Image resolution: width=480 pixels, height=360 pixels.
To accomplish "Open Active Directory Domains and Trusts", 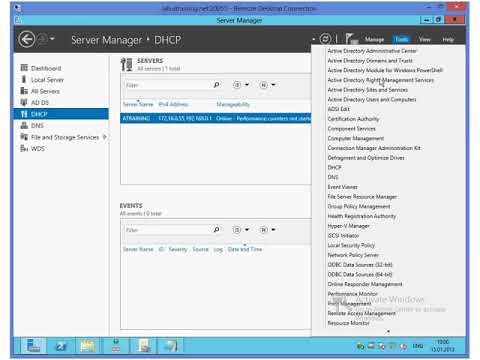I will click(370, 61).
